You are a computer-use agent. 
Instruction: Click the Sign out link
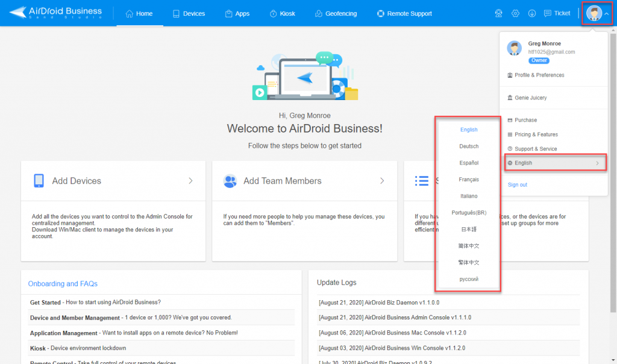[x=518, y=184]
